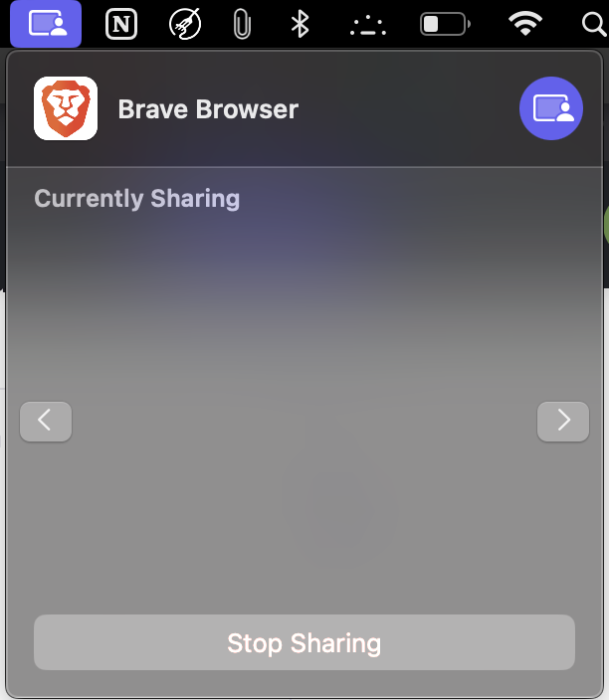Image resolution: width=609 pixels, height=700 pixels.
Task: Click the rocket icon in menu bar
Action: (184, 24)
